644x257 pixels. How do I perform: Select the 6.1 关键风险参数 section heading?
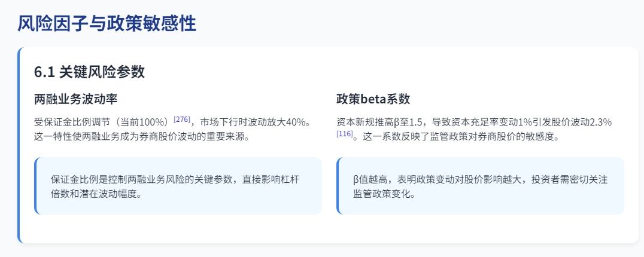90,72
